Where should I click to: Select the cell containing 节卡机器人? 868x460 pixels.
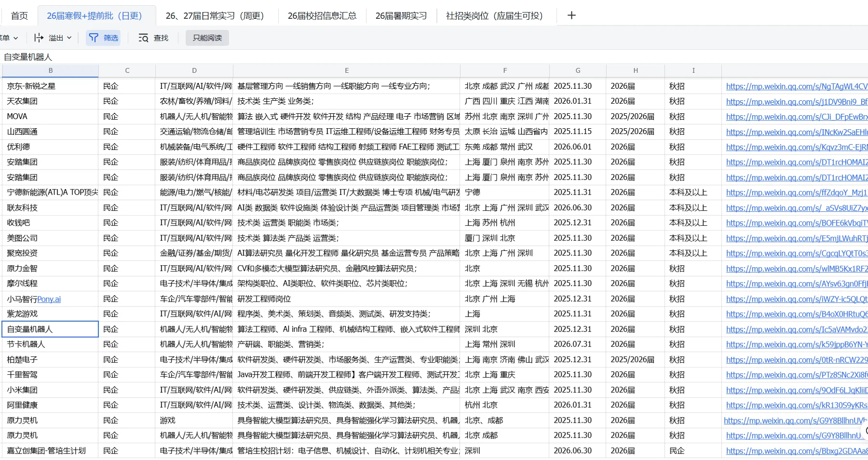[50, 344]
